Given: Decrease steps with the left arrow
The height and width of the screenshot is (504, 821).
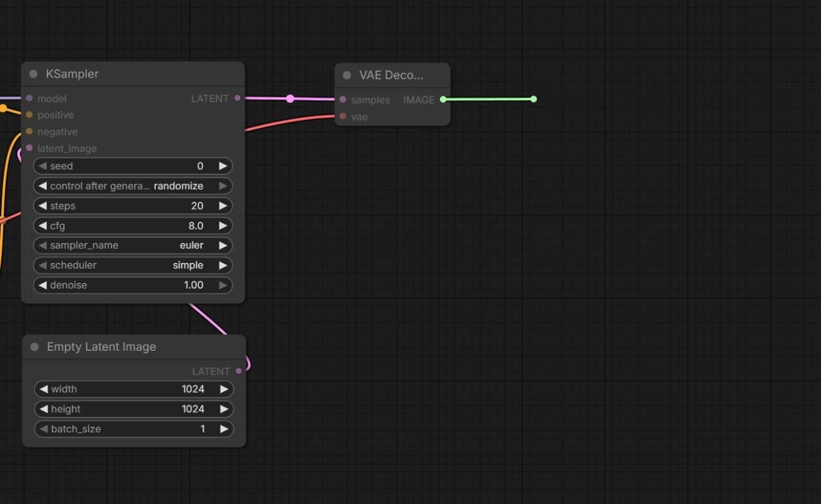Looking at the screenshot, I should click(42, 206).
